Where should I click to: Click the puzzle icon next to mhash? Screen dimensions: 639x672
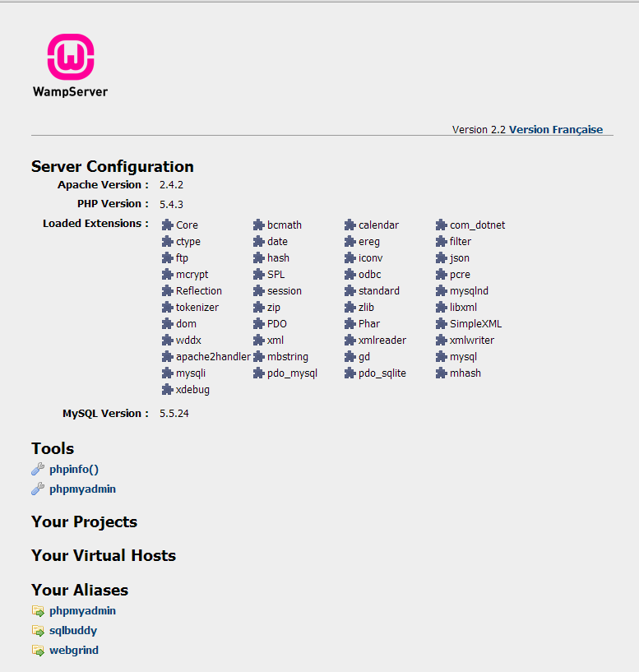(441, 373)
